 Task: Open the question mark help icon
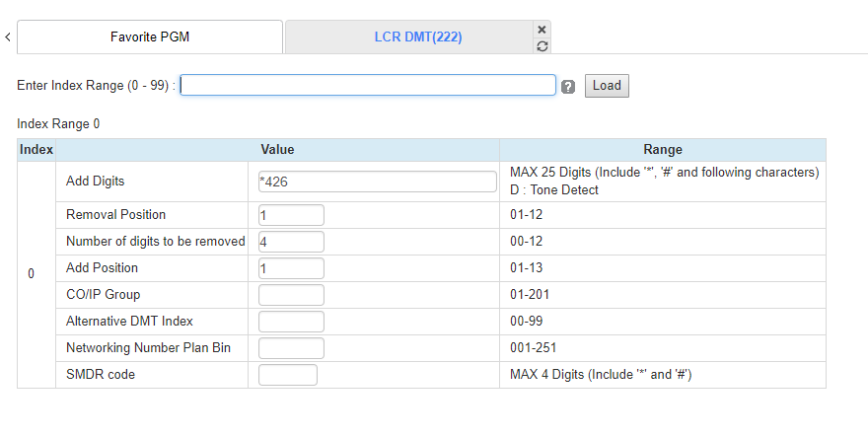568,86
